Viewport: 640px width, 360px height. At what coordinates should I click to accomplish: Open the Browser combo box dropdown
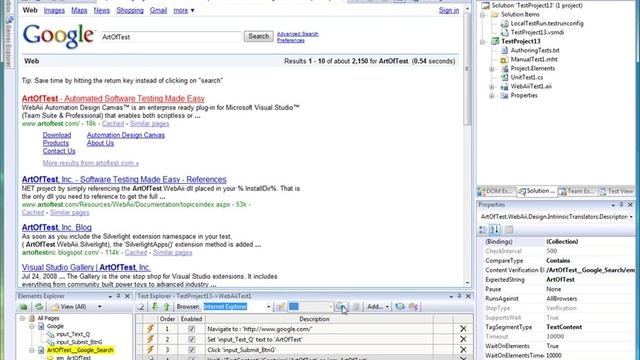coord(268,307)
